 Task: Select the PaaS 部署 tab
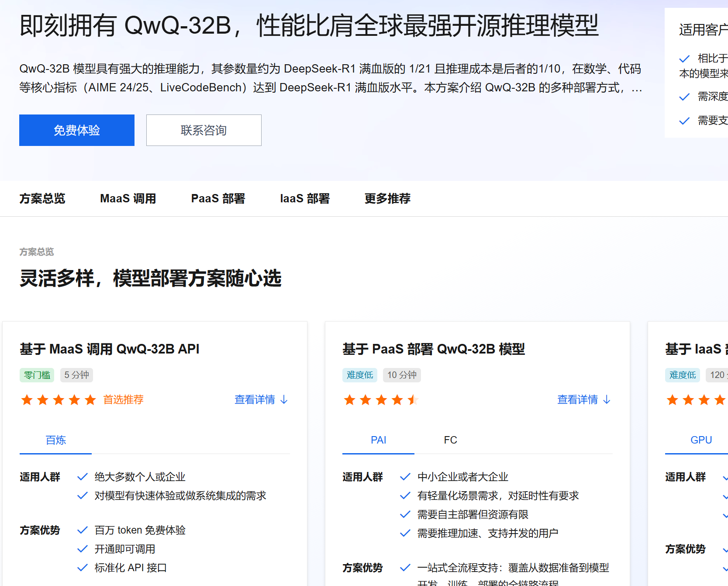pos(218,198)
